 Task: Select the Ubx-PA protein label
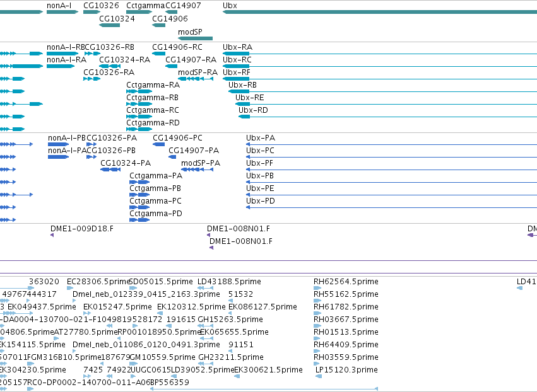261,138
